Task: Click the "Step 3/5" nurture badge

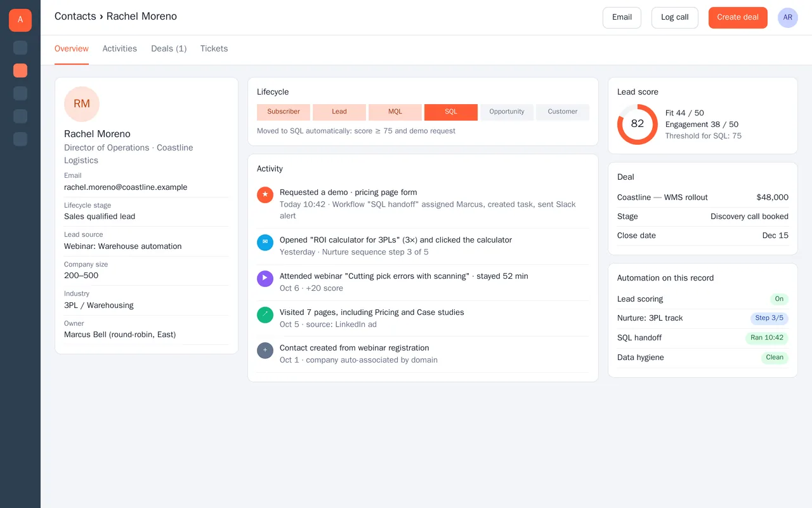Action: [769, 318]
